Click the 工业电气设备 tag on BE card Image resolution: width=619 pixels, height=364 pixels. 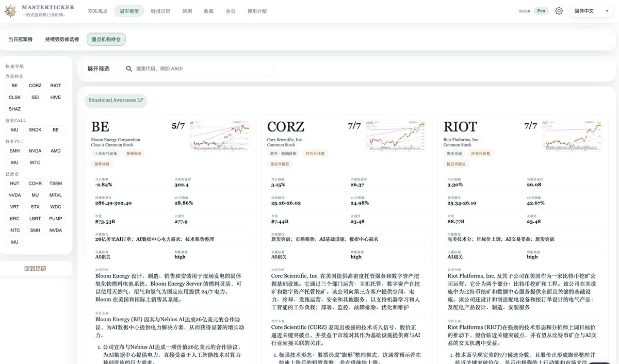coord(106,154)
